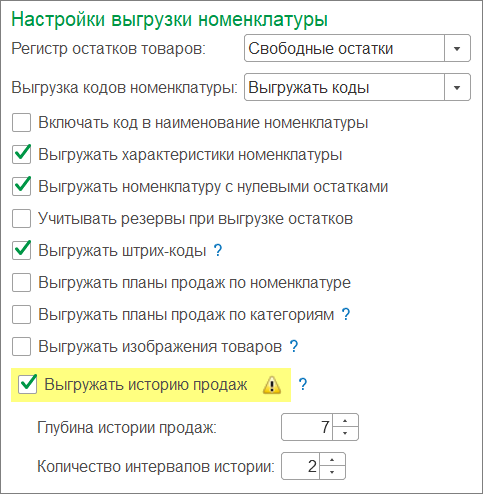Open help icon next to Выгружать изображения товаров
Viewport: 483px width, 494px height.
294,346
